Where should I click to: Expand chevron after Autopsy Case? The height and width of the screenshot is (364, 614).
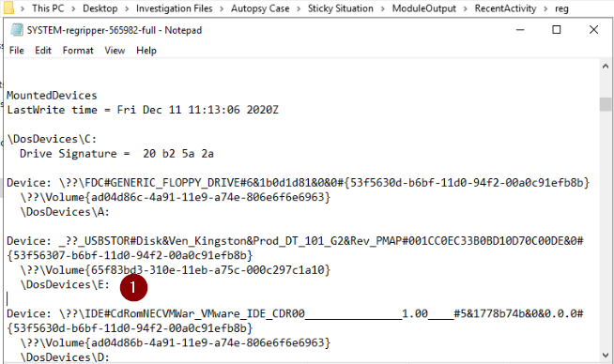[x=299, y=8]
